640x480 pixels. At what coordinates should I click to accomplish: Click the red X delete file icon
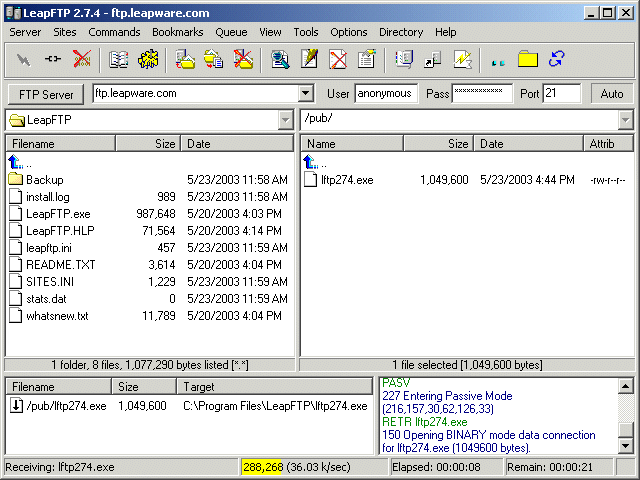(338, 60)
